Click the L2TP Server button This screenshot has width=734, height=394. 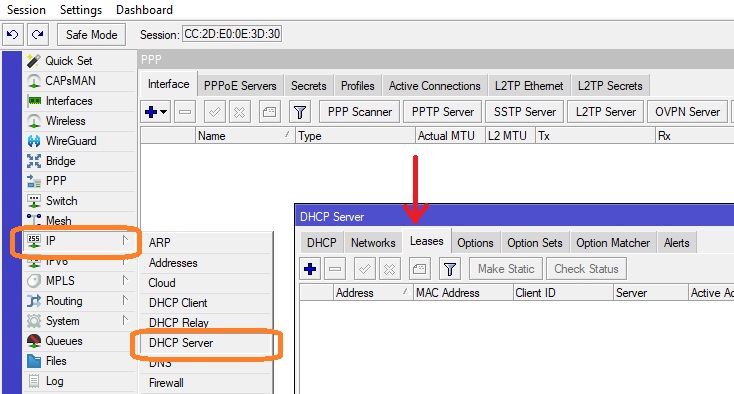click(606, 112)
